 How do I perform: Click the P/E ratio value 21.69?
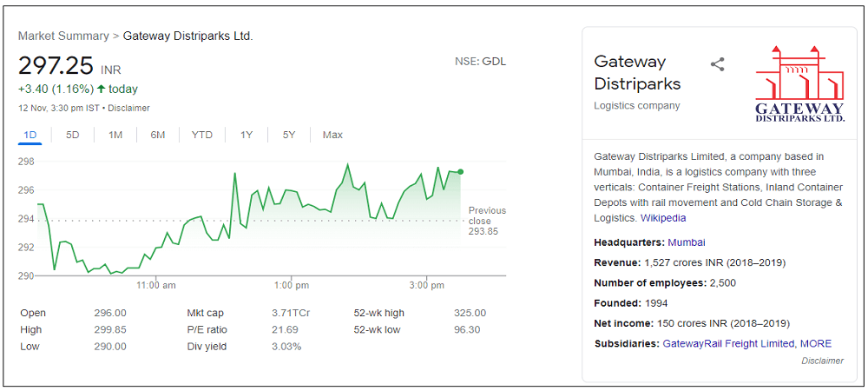click(285, 329)
